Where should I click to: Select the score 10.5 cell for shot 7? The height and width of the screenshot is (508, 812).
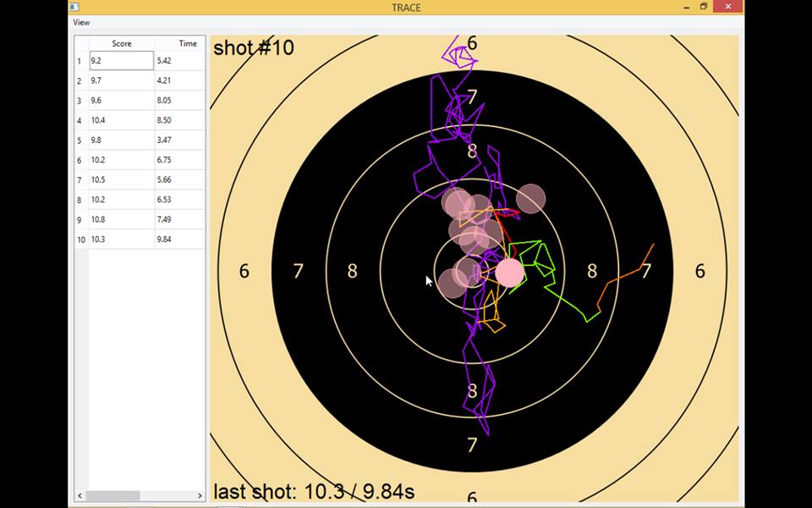tap(121, 179)
